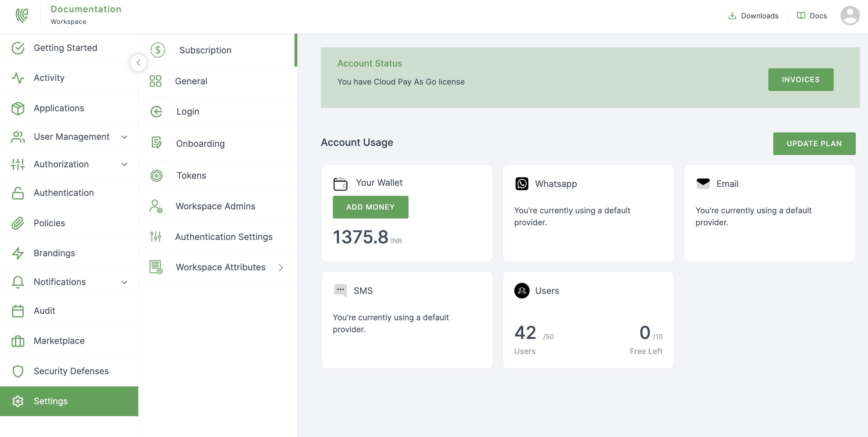The image size is (868, 437).
Task: Click the Authentication lock icon
Action: [x=18, y=193]
